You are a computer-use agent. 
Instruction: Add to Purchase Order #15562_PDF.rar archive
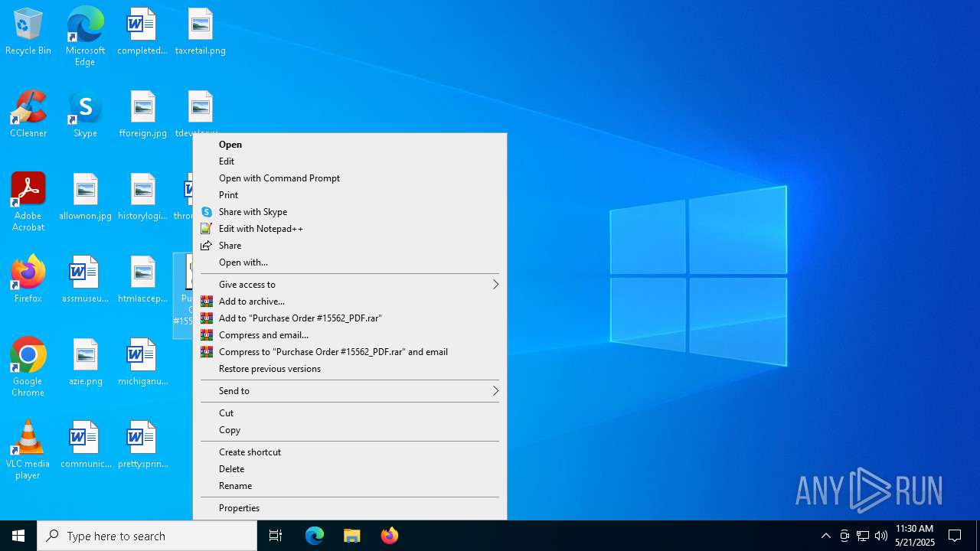coord(350,318)
